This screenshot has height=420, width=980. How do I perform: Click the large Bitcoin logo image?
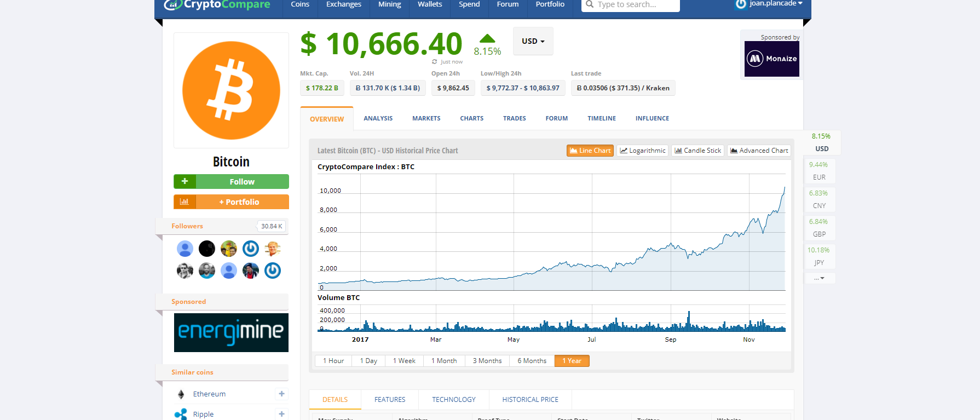(231, 90)
